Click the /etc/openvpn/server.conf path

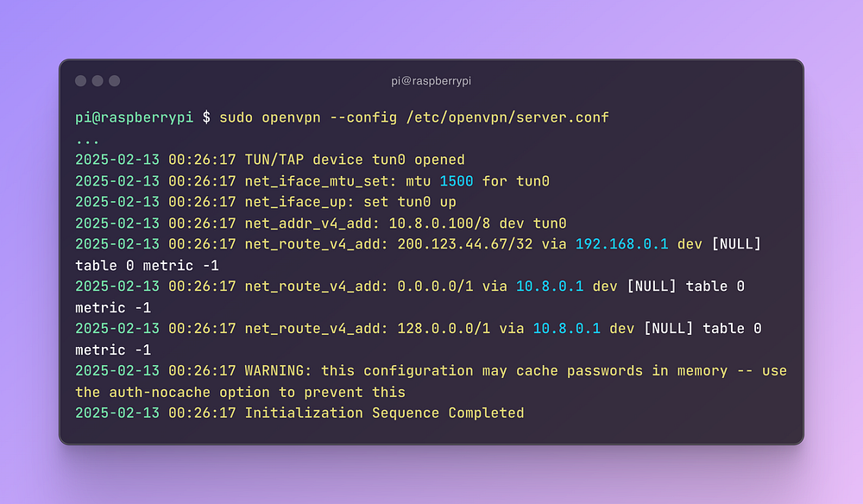coord(507,117)
